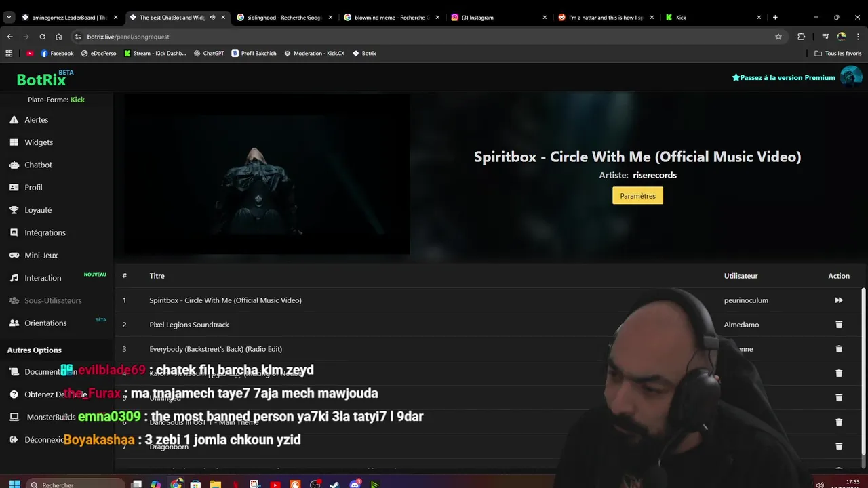Click the Paramètres button
Screen dimensions: 868x488
pos(637,196)
